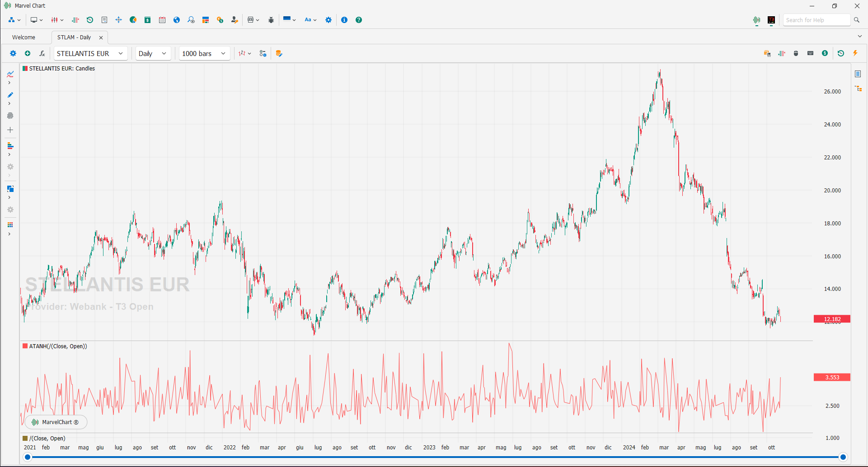This screenshot has height=467, width=868.
Task: Expand the tab list chevron at right
Action: click(x=859, y=37)
